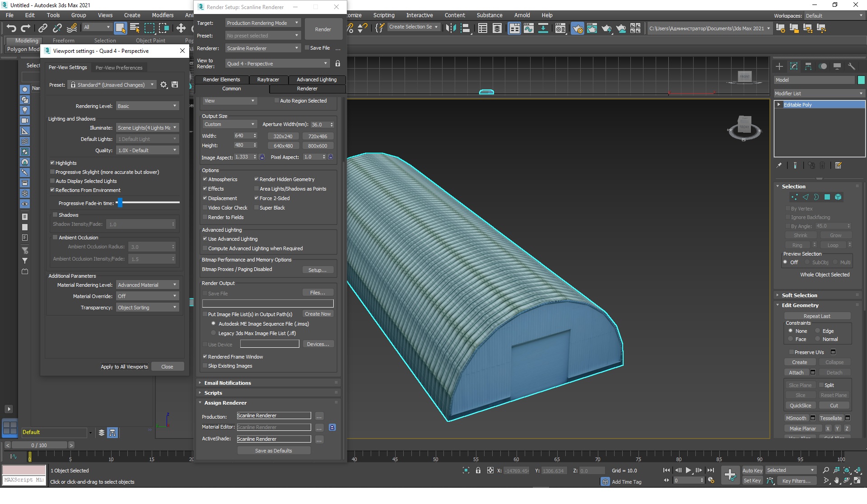The image size is (867, 504).
Task: Click the Zoom Extents navigation icon
Action: 847,471
